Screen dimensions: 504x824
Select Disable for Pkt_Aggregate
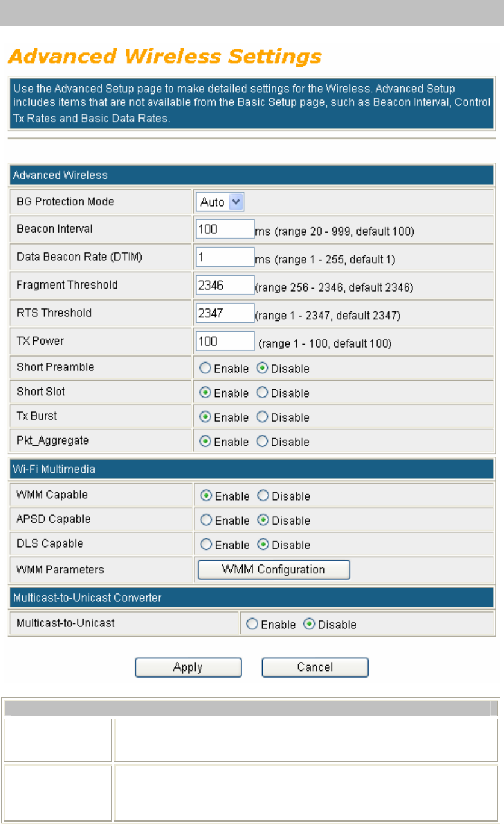263,442
